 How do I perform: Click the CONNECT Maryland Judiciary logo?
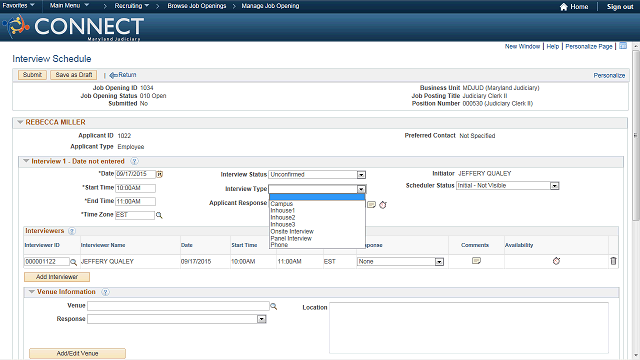pyautogui.click(x=73, y=27)
